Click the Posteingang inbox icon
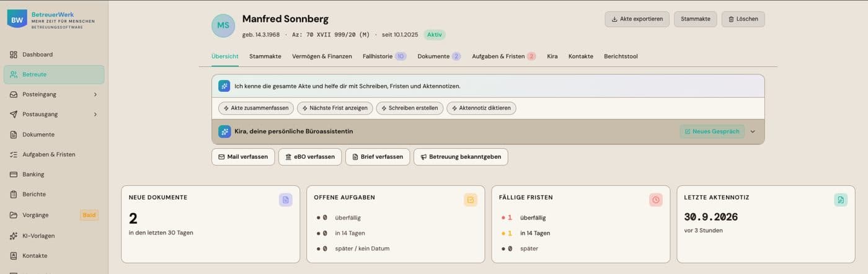 click(x=14, y=94)
